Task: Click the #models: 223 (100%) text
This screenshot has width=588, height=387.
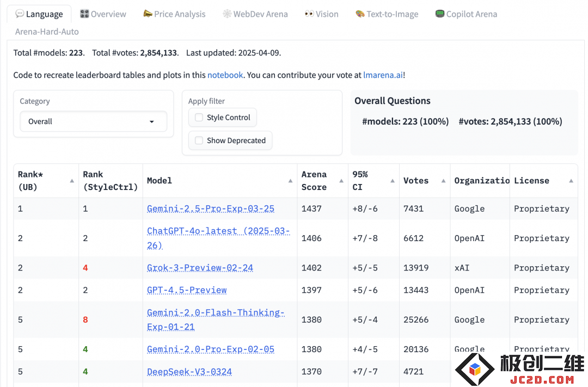Action: tap(406, 121)
